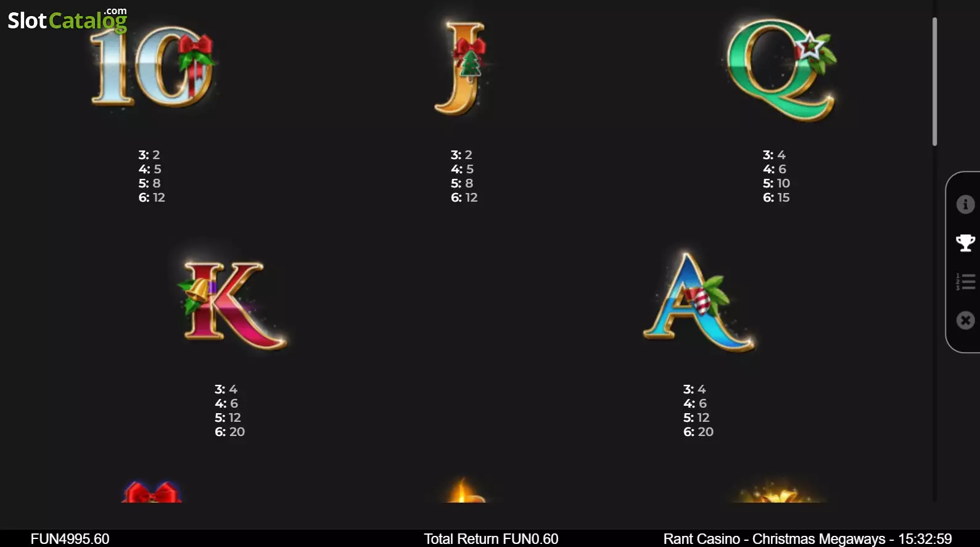Click the 3: 4 payout under A symbol
Viewport: 980px width, 547px height.
[x=694, y=389]
